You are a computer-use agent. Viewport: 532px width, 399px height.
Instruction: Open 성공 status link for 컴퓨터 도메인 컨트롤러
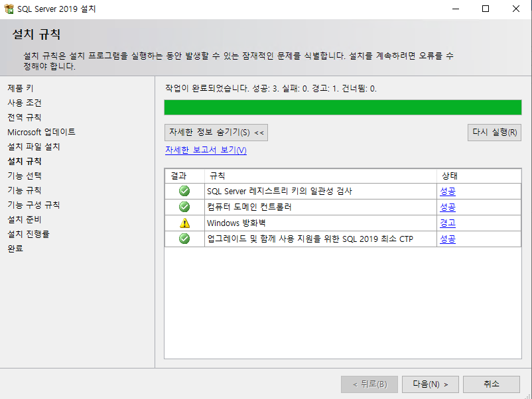point(448,207)
